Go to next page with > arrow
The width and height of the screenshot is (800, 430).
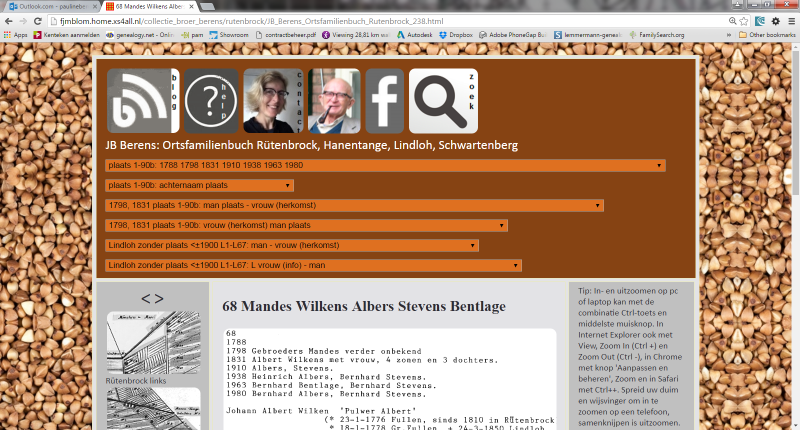159,298
